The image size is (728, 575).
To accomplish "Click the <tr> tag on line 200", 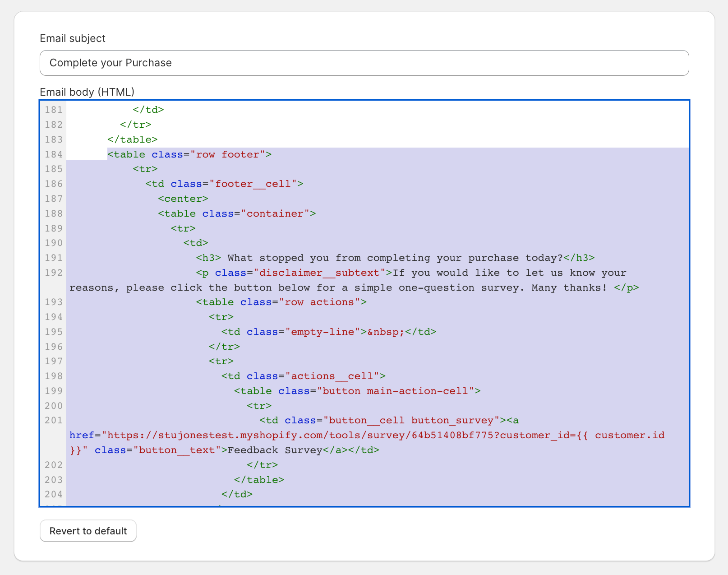I will pyautogui.click(x=259, y=406).
